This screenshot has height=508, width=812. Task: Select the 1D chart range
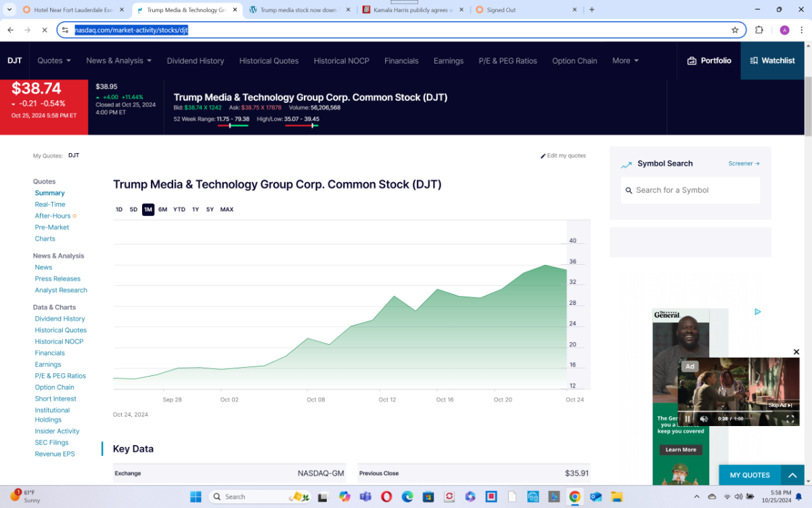pyautogui.click(x=119, y=209)
